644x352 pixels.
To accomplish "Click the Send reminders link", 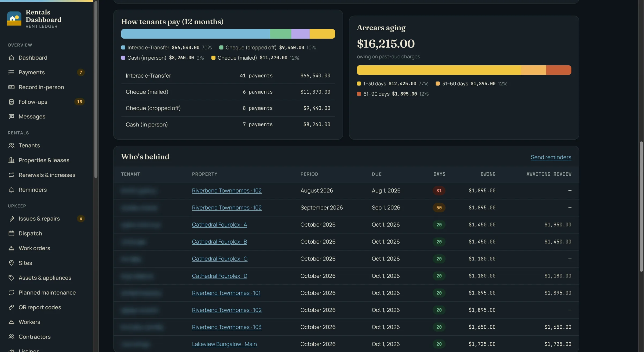I will click(551, 157).
